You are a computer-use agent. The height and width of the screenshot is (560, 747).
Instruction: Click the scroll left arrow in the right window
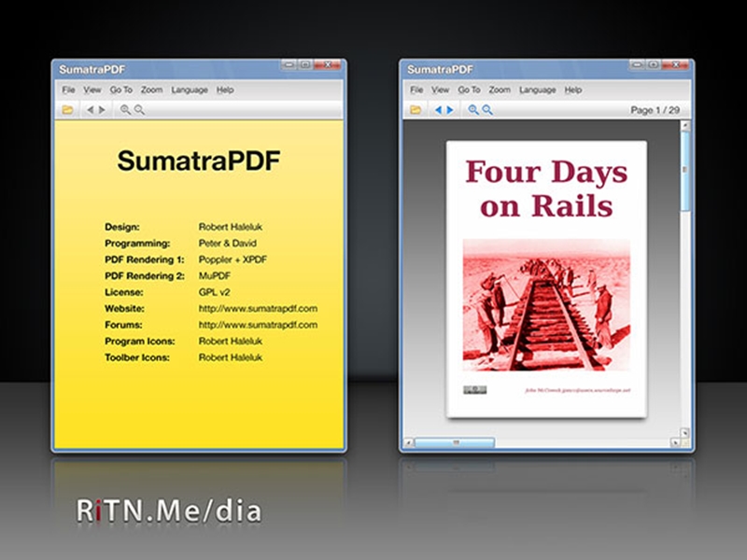(409, 442)
